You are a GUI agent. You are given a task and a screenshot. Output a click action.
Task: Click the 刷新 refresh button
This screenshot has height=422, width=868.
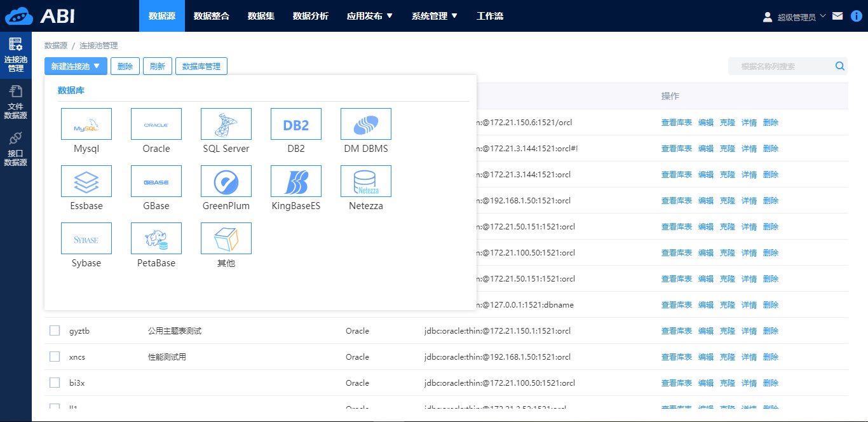[x=157, y=65]
